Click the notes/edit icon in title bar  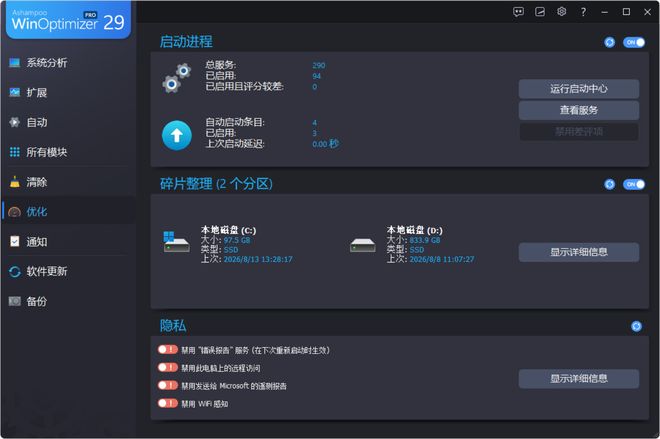540,12
